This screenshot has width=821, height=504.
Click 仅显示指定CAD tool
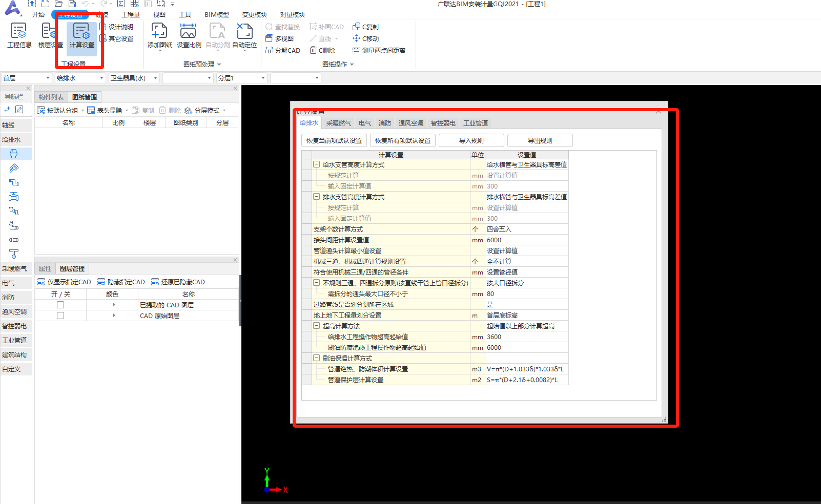pyautogui.click(x=64, y=282)
